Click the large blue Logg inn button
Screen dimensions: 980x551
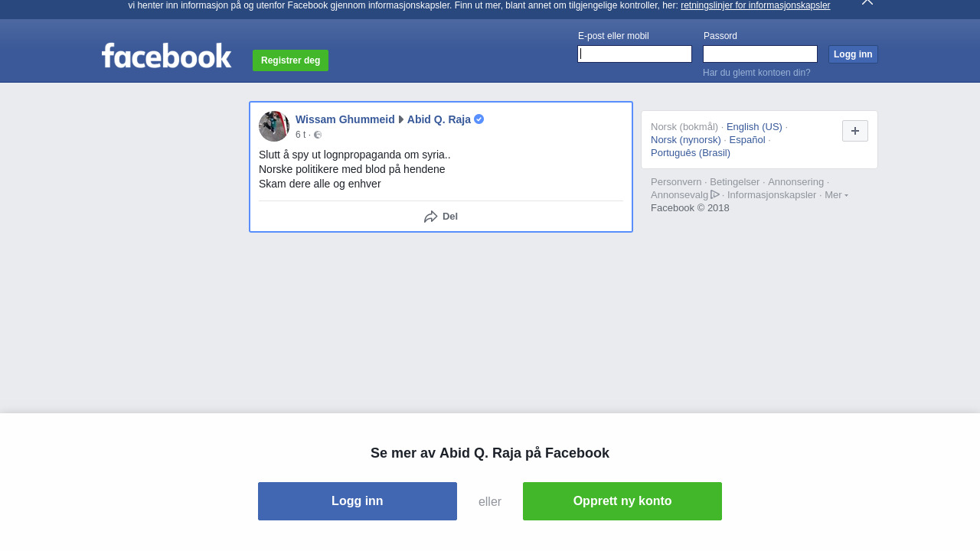point(358,501)
